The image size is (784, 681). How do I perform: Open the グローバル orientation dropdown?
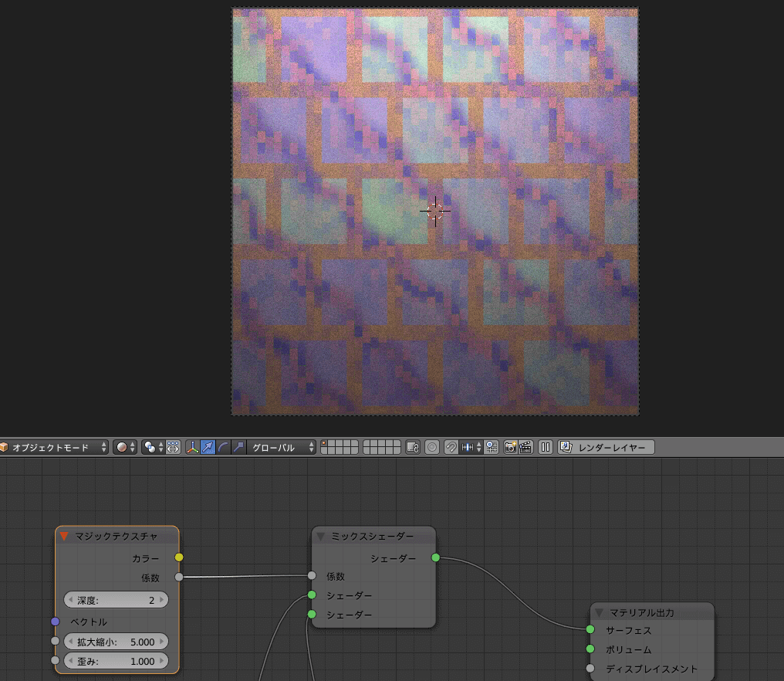tap(282, 447)
